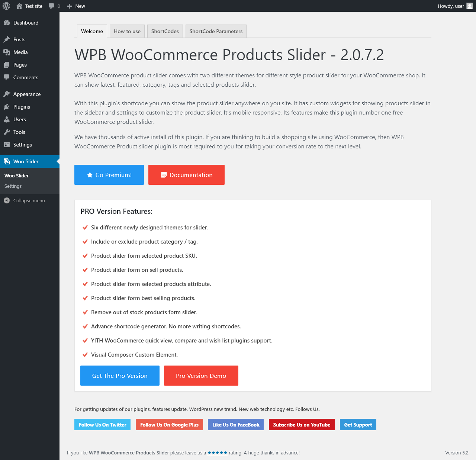Click the Plugins plug icon
This screenshot has width=476, height=460.
(7, 107)
